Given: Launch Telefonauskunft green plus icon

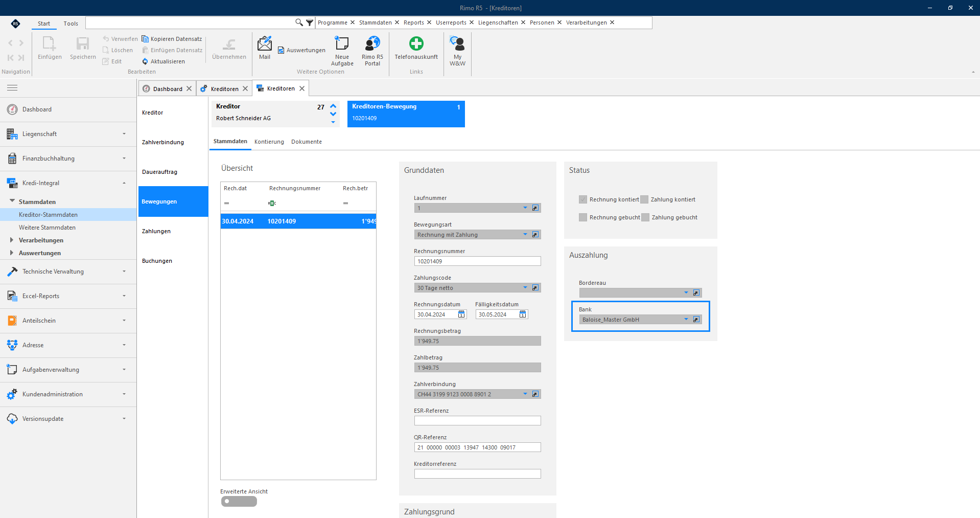Looking at the screenshot, I should click(416, 43).
